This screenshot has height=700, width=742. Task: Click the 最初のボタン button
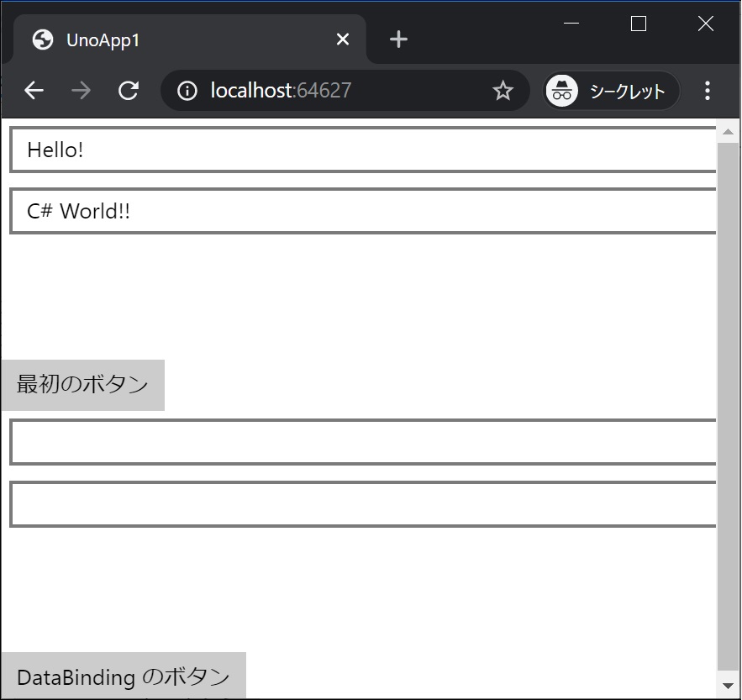click(83, 385)
